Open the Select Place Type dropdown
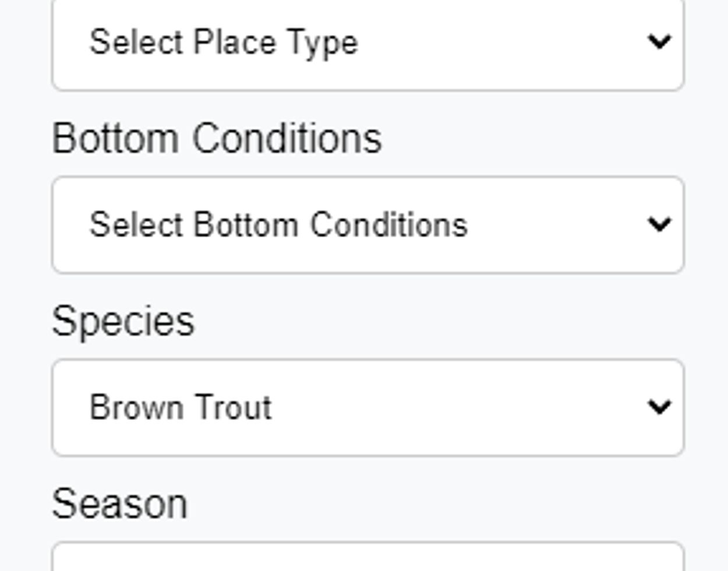 [x=367, y=43]
